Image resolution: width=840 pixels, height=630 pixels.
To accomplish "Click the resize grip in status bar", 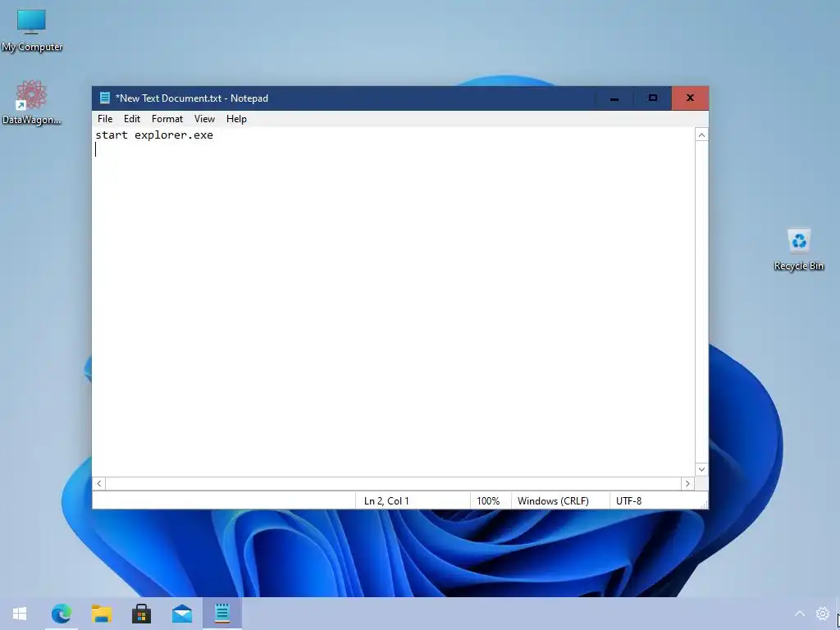I will coord(704,504).
